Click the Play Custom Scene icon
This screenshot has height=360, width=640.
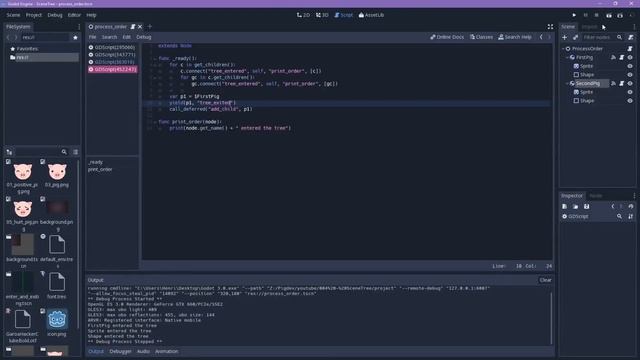[620, 15]
